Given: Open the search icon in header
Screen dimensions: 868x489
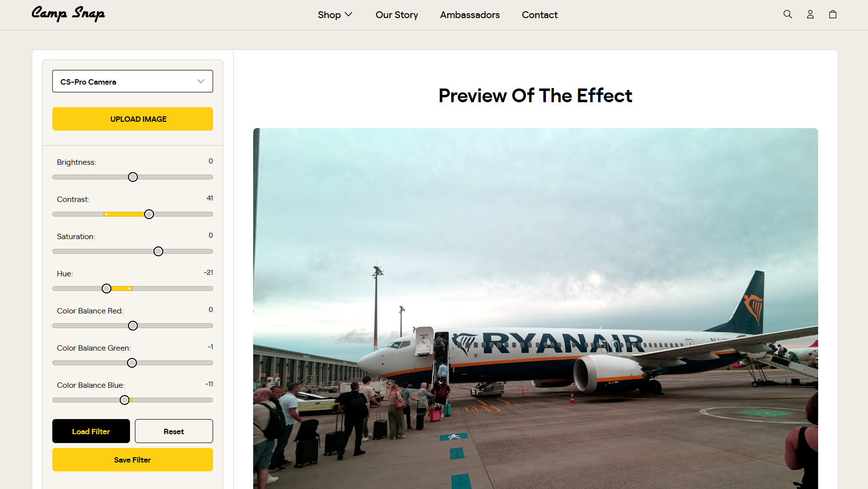Looking at the screenshot, I should click(787, 14).
